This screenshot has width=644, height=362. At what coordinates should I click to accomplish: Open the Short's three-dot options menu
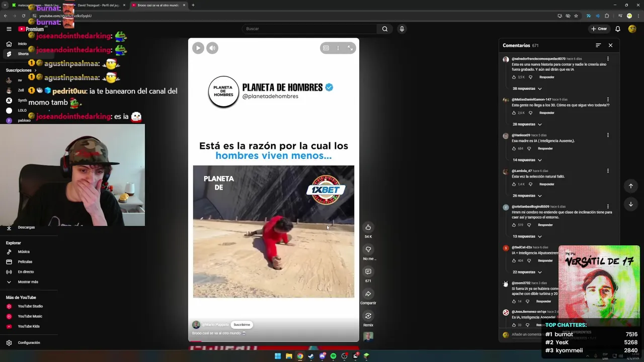tap(338, 48)
